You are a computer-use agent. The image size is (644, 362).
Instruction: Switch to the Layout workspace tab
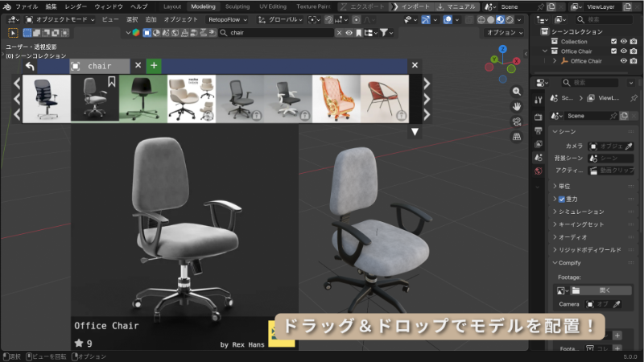(172, 6)
